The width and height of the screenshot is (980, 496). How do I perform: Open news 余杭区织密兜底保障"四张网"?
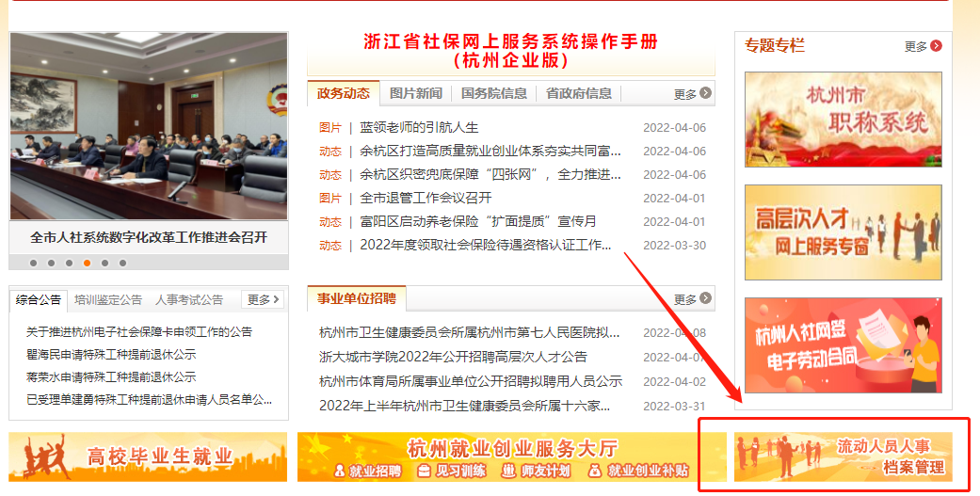click(x=490, y=174)
